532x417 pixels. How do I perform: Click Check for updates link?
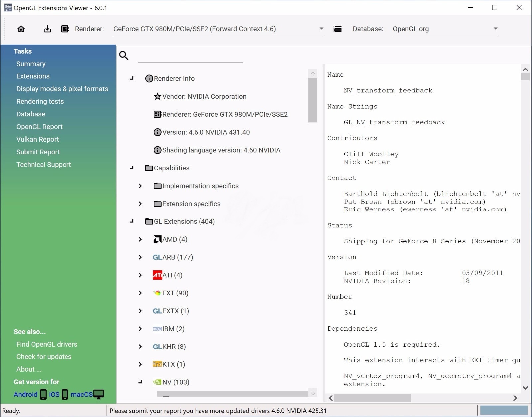tap(44, 357)
